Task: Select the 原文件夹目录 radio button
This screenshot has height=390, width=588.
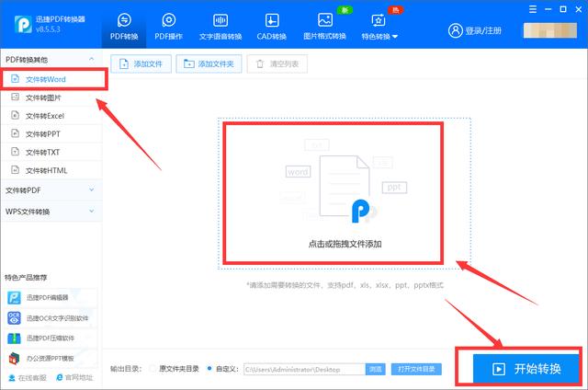Action: (153, 369)
